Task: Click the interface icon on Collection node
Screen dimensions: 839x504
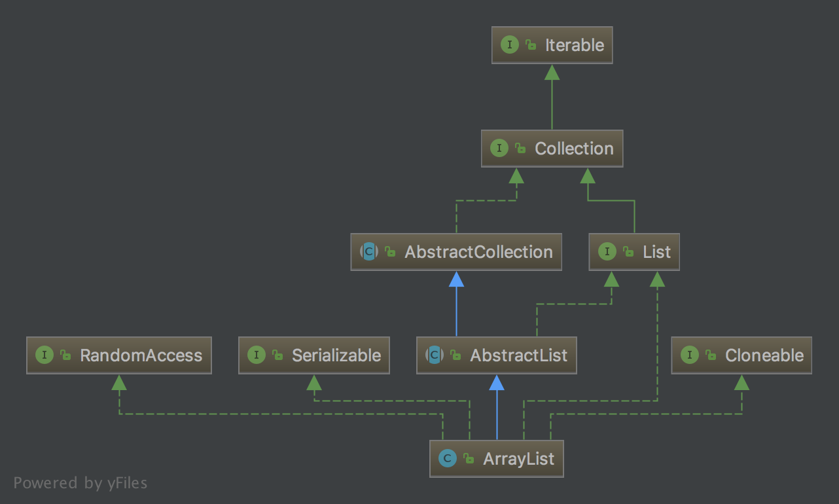Action: point(499,149)
